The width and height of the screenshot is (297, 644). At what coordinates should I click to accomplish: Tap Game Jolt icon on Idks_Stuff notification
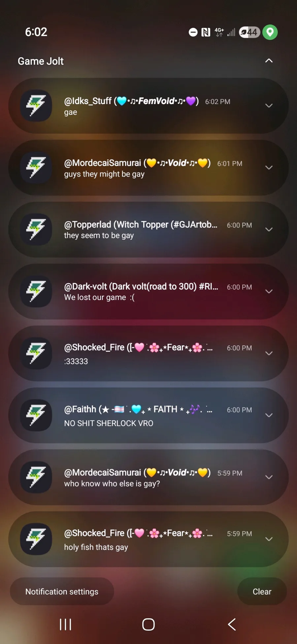(36, 106)
